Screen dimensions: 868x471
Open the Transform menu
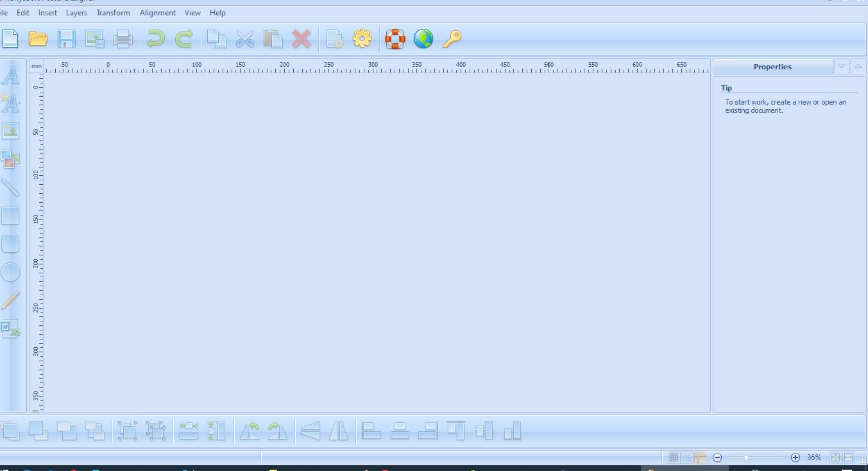point(113,13)
